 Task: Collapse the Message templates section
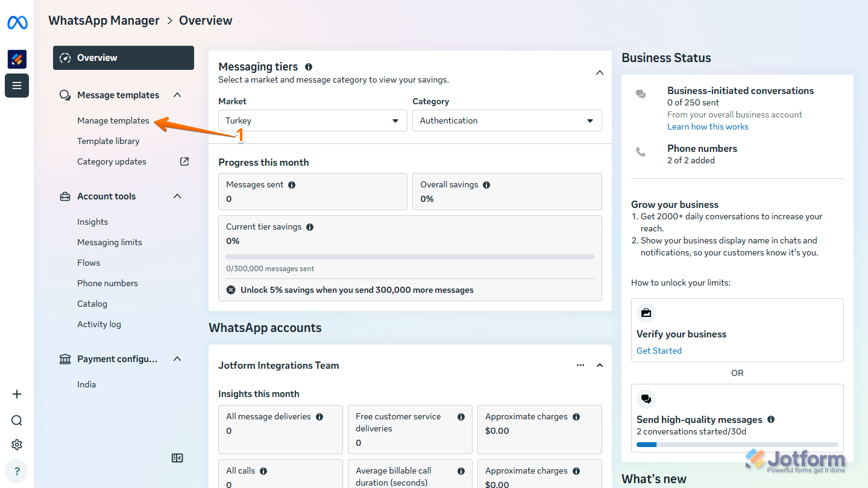click(x=177, y=95)
